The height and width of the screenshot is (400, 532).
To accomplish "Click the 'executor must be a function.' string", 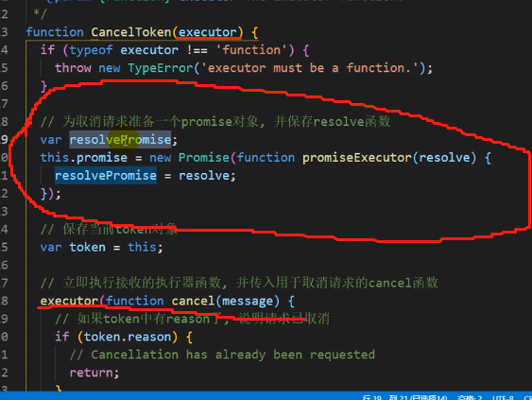I will 310,68.
